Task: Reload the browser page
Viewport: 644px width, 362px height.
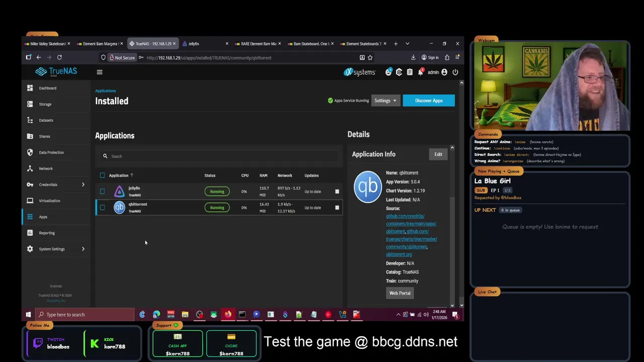Action: coord(59,57)
